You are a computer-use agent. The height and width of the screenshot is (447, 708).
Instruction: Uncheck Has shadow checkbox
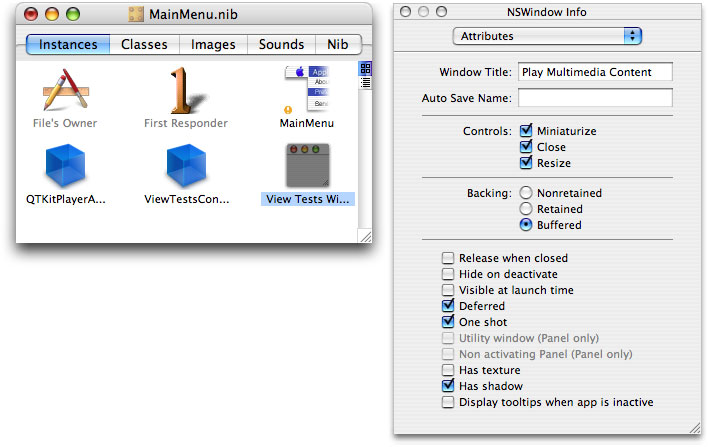pos(448,386)
